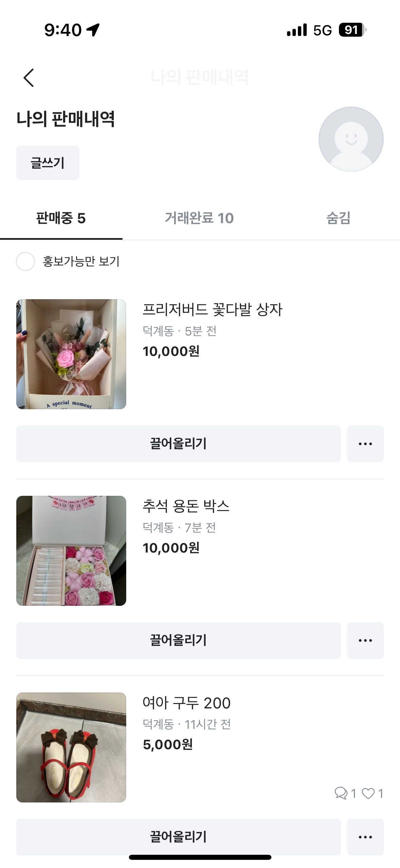Select the 판매중 5 tab
This screenshot has width=400, height=868.
[x=61, y=218]
